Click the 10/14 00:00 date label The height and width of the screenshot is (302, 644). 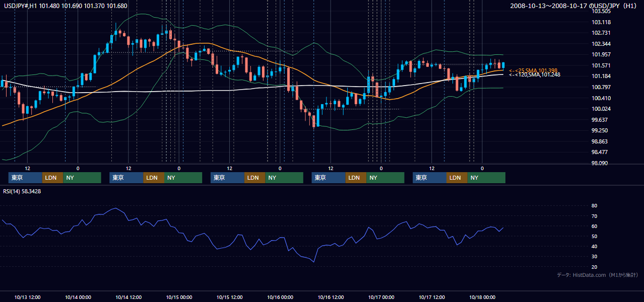[x=78, y=297]
